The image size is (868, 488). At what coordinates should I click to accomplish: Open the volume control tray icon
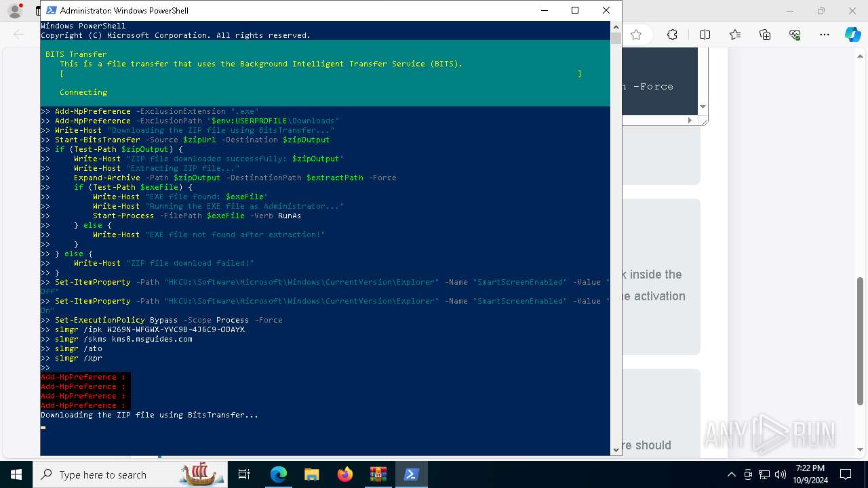[781, 474]
